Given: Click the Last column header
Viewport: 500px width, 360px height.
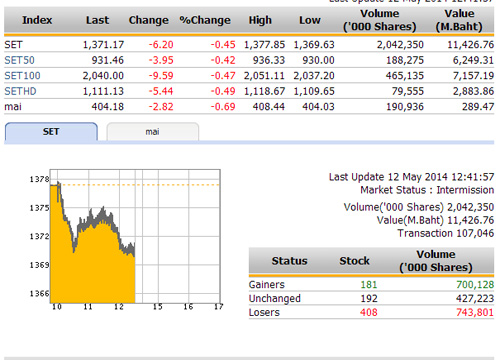Looking at the screenshot, I should pyautogui.click(x=97, y=20).
